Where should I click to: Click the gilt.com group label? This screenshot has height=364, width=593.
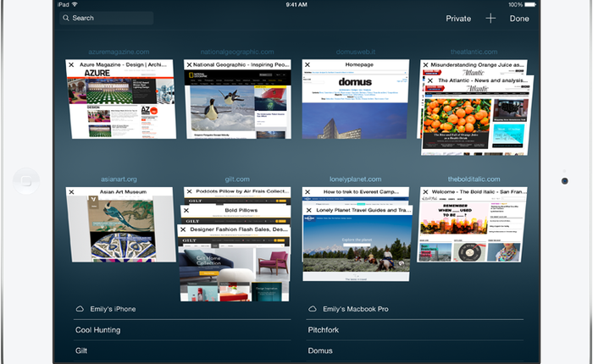coord(237,179)
